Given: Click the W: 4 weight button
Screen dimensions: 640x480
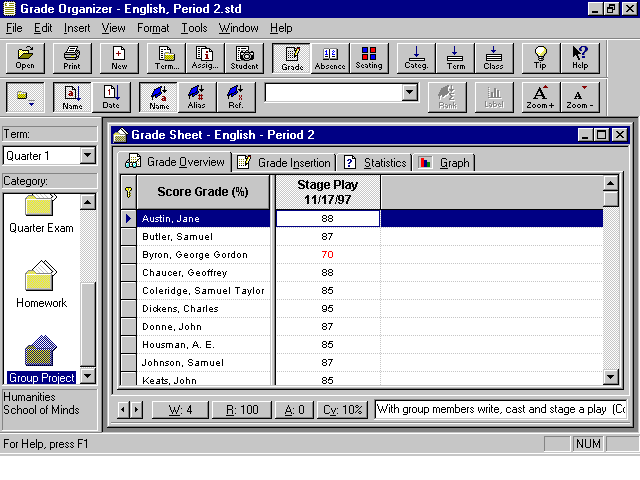Looking at the screenshot, I should point(180,409).
